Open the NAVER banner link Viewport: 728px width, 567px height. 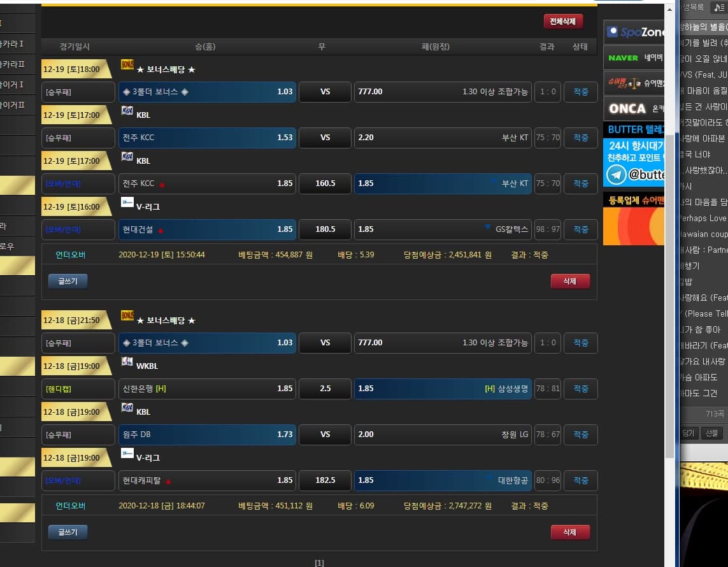[634, 57]
